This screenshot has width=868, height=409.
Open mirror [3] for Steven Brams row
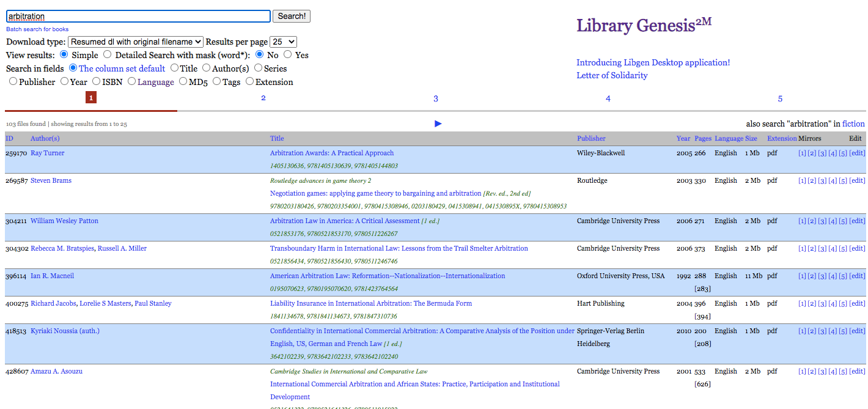point(822,180)
